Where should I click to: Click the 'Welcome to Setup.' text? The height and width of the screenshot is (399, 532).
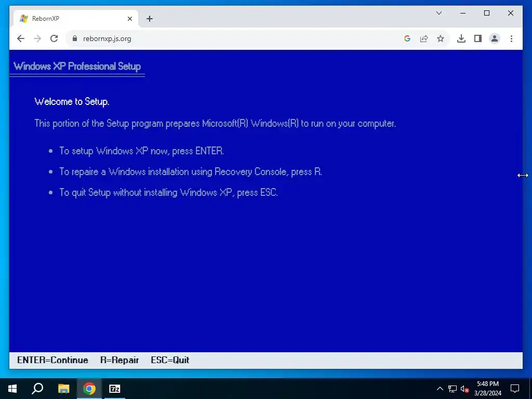coord(72,101)
